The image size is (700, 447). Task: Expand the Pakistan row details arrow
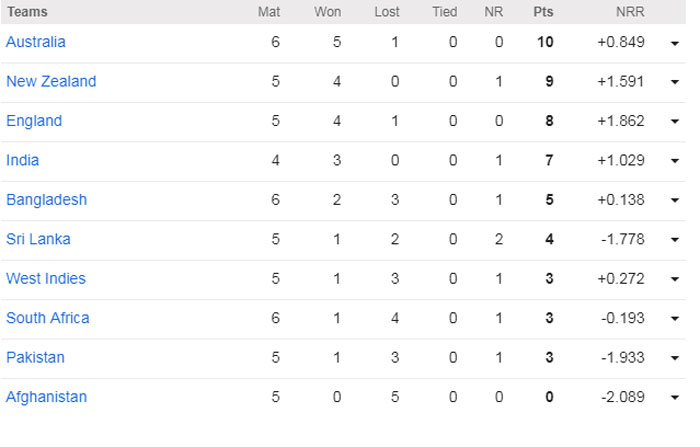pos(676,358)
